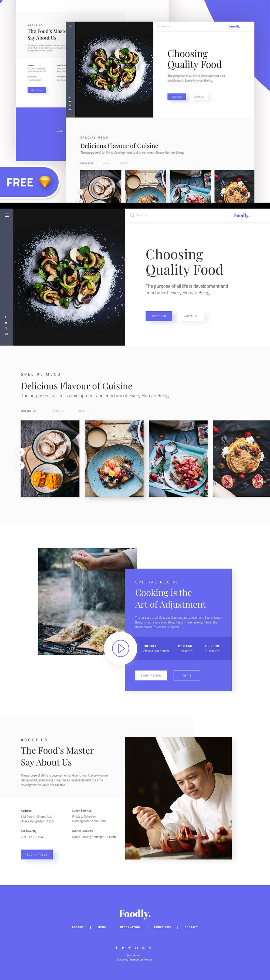The height and width of the screenshot is (980, 270).
Task: Click the YouTube icon in footer
Action: tap(143, 948)
